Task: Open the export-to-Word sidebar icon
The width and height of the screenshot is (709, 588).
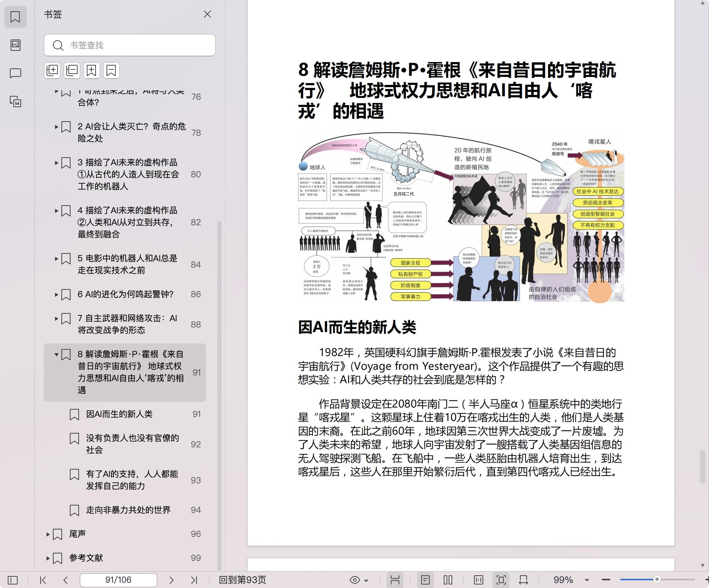Action: tap(16, 102)
